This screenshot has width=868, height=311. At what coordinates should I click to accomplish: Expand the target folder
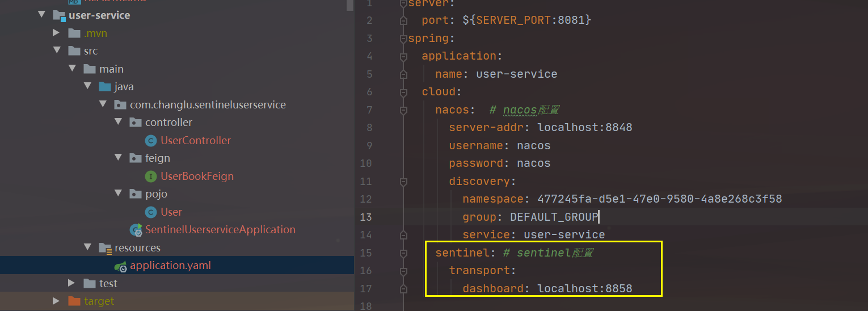56,301
